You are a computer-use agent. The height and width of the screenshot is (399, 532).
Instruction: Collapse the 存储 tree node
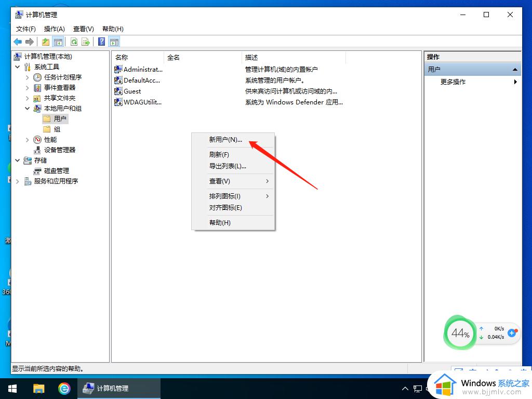pyautogui.click(x=18, y=160)
